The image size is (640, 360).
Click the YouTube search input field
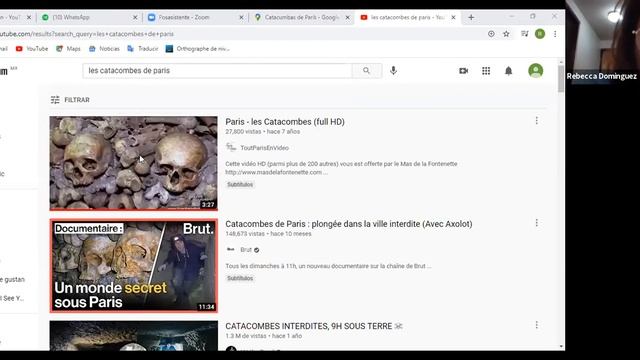point(217,71)
